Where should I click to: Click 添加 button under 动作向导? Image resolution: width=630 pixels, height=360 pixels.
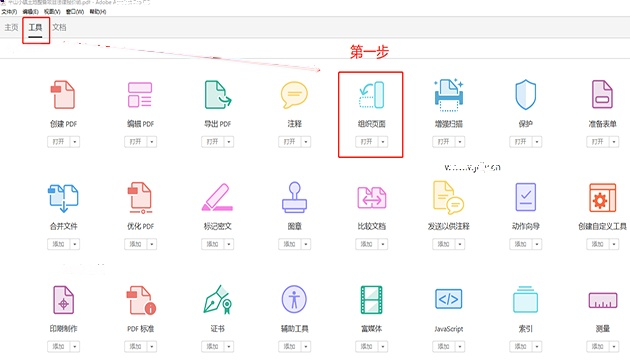[x=521, y=244]
